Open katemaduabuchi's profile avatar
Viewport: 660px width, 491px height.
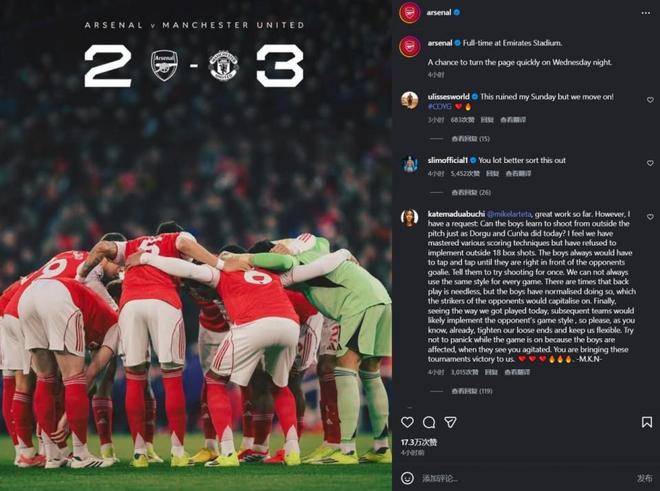[409, 218]
